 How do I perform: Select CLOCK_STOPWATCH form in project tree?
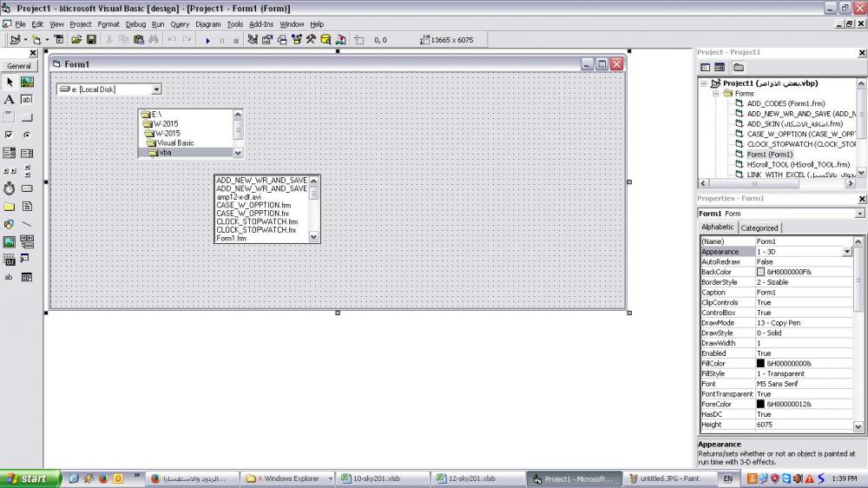click(x=801, y=144)
